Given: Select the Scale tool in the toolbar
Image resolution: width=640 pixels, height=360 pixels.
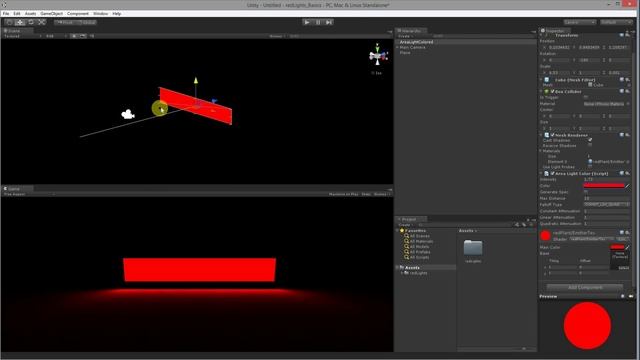Looking at the screenshot, I should pos(41,22).
